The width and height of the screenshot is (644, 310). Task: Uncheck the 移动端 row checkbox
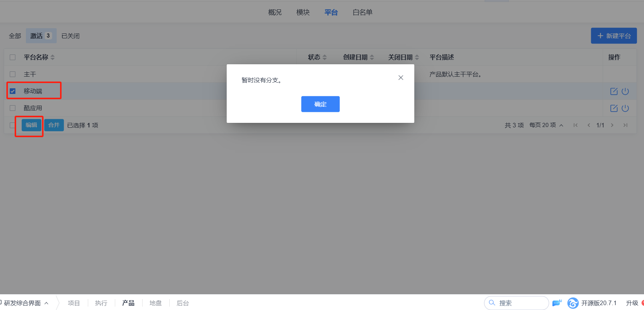coord(13,91)
